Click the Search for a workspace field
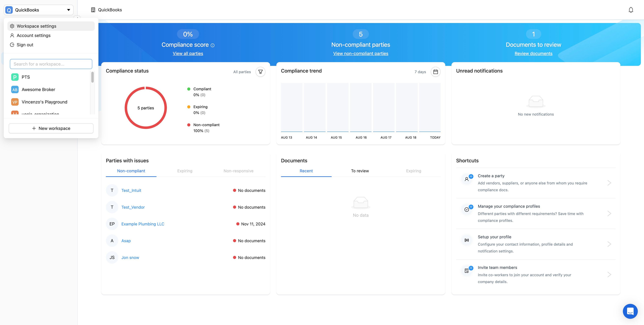The height and width of the screenshot is (325, 644). pyautogui.click(x=51, y=64)
